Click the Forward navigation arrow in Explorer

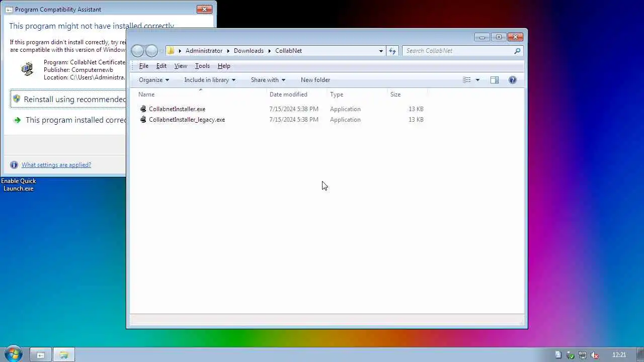[x=151, y=51]
